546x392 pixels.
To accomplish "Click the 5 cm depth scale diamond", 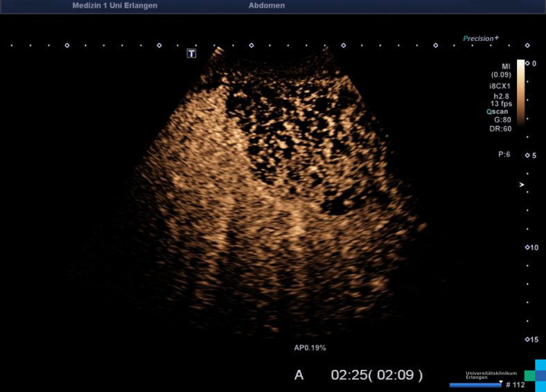I will 527,155.
